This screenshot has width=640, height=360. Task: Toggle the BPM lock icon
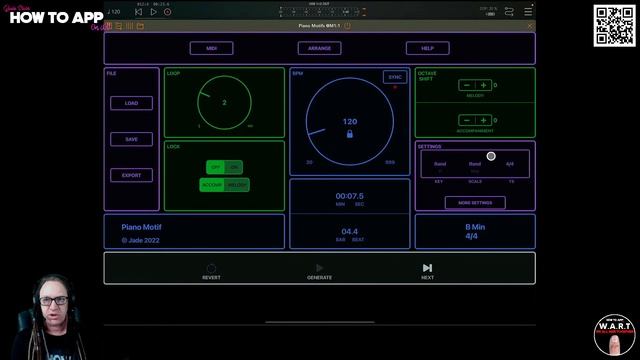[350, 134]
